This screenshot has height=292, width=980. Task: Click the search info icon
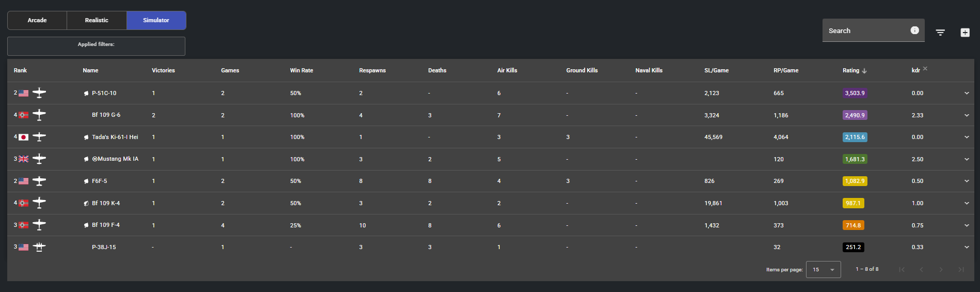pos(914,30)
